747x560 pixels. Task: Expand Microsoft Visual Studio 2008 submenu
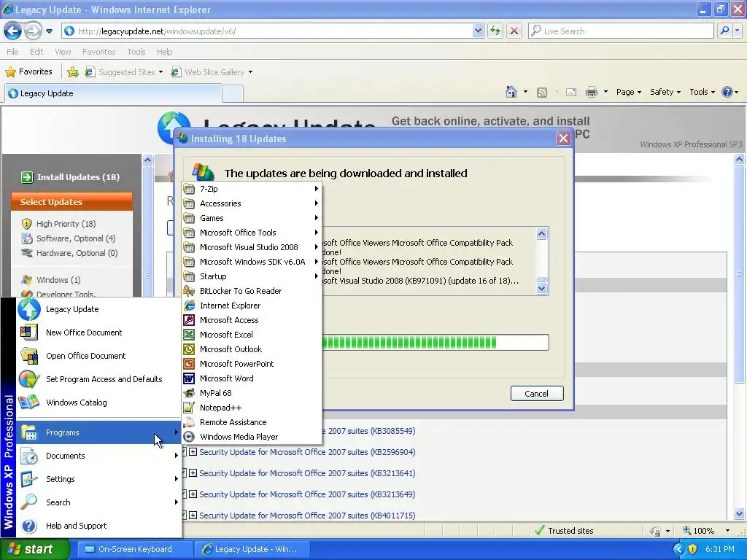pos(252,247)
